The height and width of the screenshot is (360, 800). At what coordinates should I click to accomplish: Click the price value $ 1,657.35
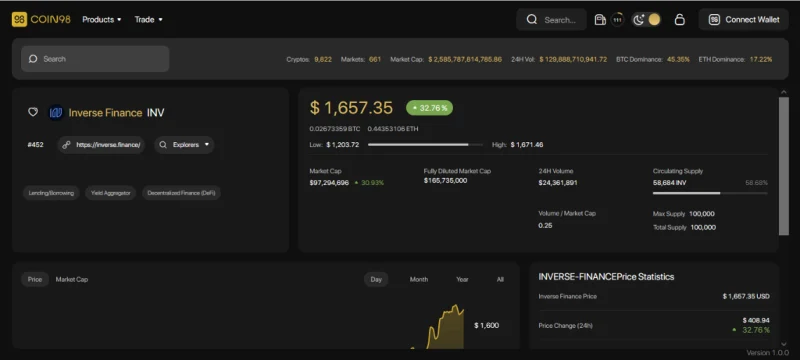coord(351,108)
